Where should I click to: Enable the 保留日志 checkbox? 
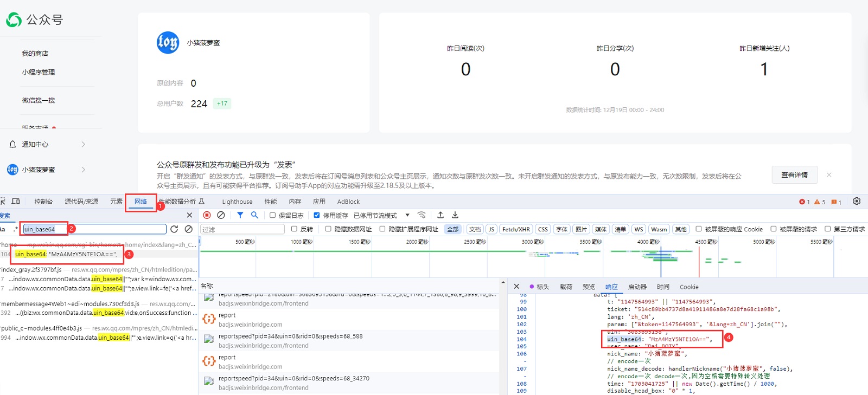click(273, 215)
